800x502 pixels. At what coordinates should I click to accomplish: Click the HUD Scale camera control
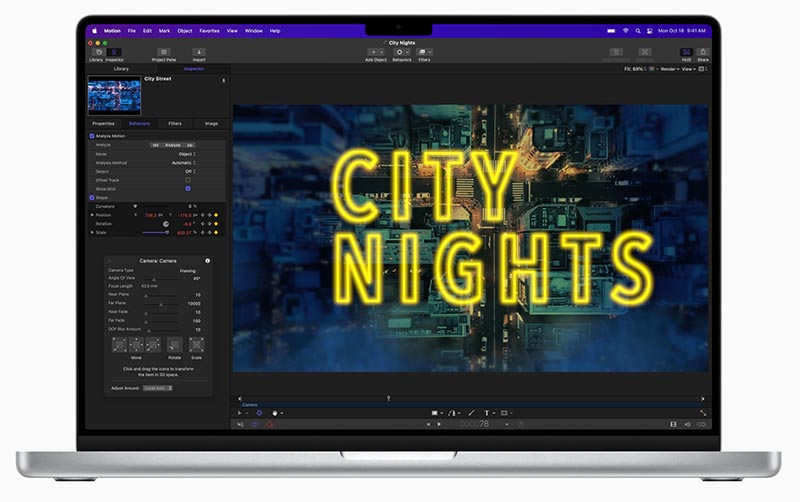coord(196,345)
